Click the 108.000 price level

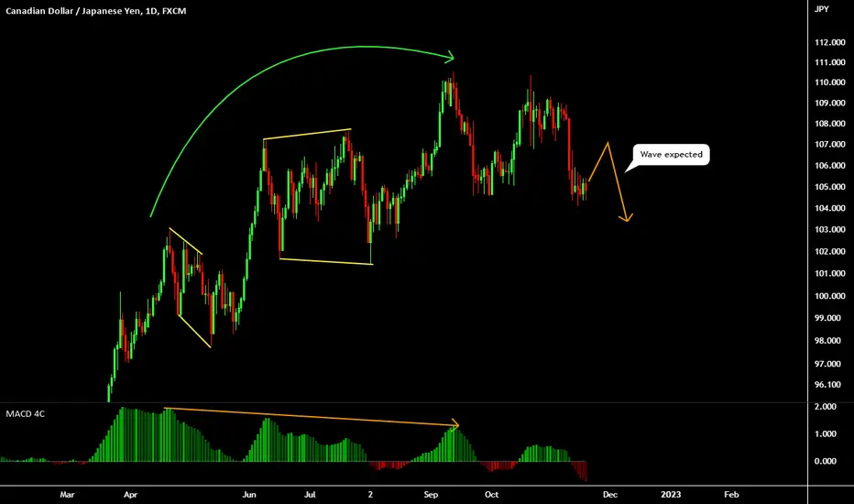tap(829, 124)
